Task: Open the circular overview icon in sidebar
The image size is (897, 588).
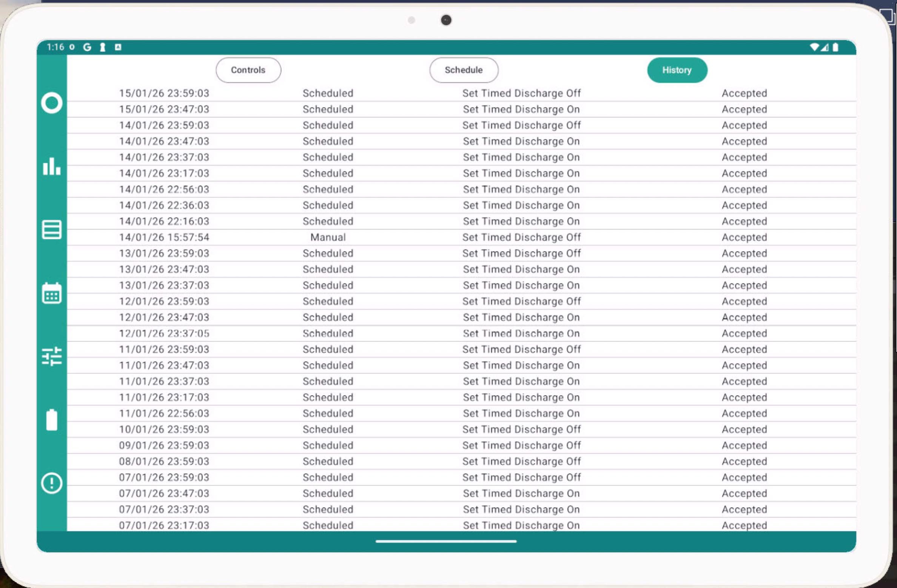Action: pos(52,103)
